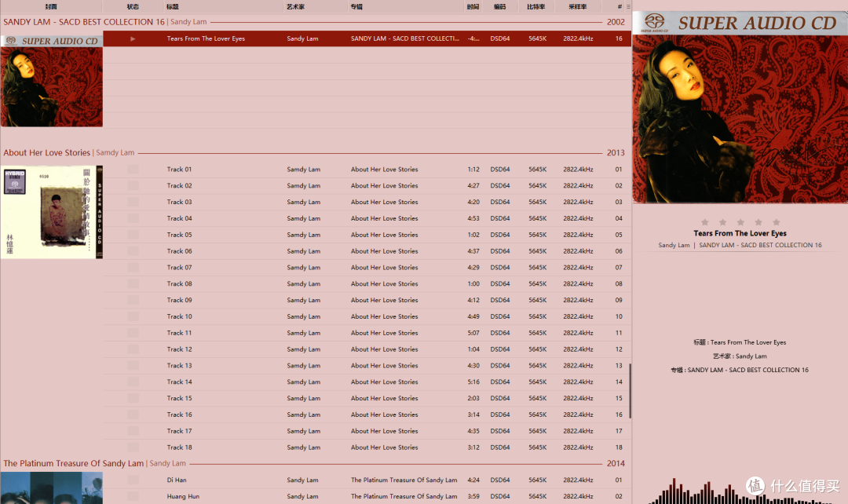This screenshot has height=504, width=848.
Task: Select Track 09 row
Action: 367,300
